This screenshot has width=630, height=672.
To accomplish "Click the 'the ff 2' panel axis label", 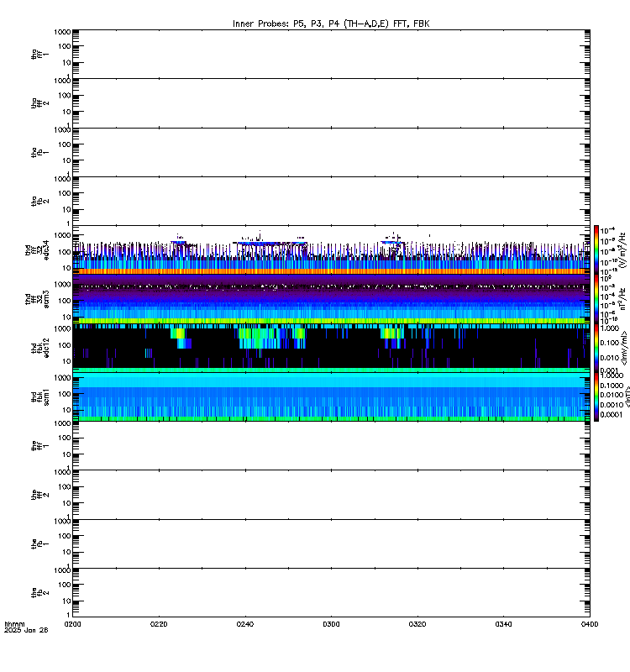I will coord(39,495).
